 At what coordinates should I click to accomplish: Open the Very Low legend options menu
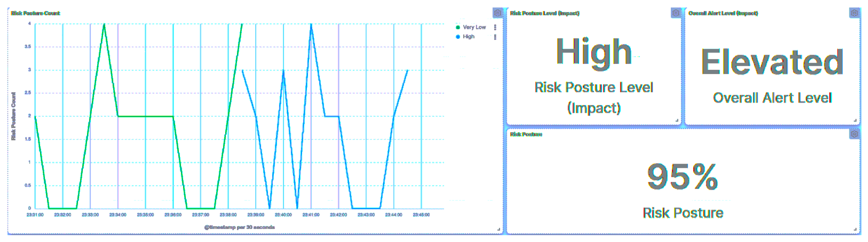pos(495,27)
